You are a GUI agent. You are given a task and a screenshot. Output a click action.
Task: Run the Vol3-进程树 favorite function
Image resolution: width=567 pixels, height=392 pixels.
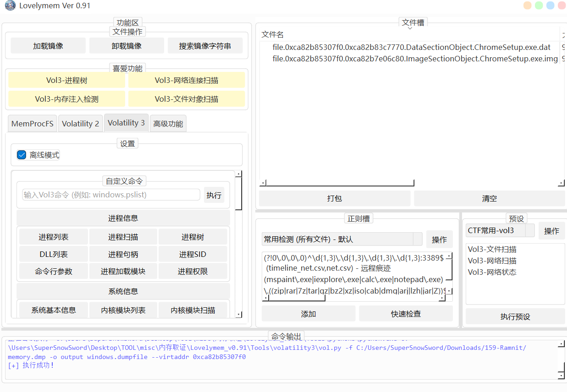point(67,80)
